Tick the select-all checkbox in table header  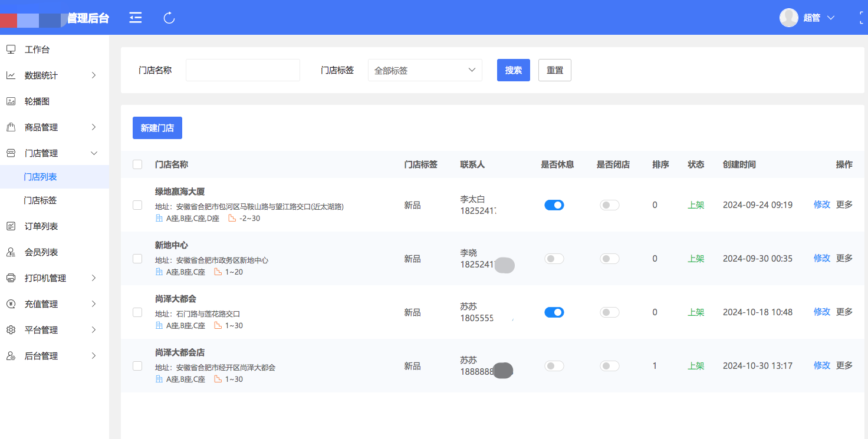pos(137,164)
